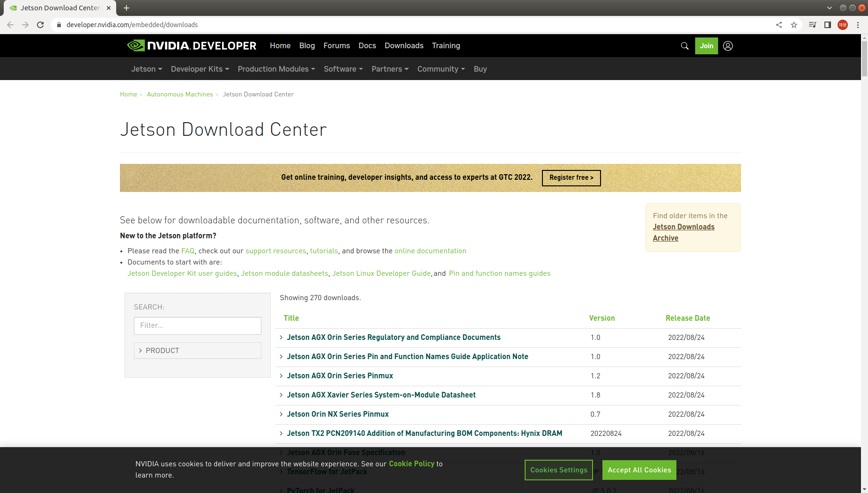
Task: Open Docs in top navigation
Action: pos(367,45)
